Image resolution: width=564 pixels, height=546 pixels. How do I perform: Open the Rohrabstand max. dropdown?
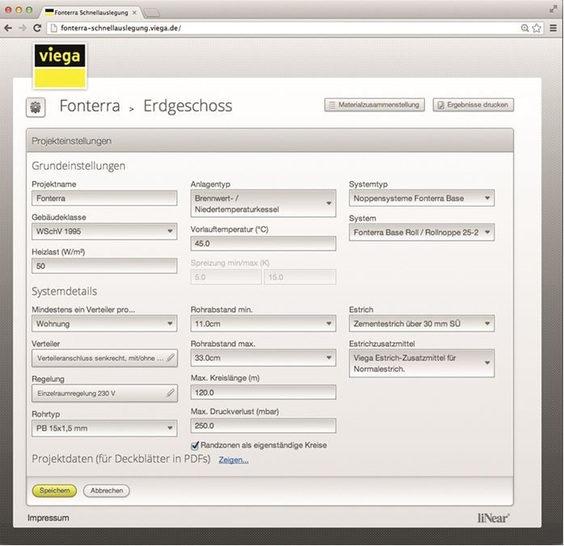(x=263, y=358)
